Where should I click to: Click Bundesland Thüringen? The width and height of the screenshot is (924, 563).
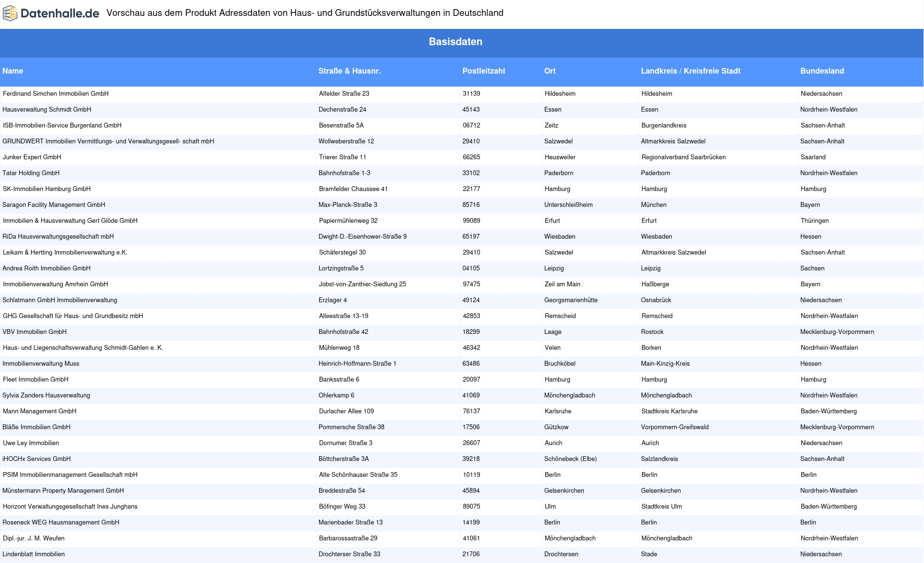coord(815,221)
